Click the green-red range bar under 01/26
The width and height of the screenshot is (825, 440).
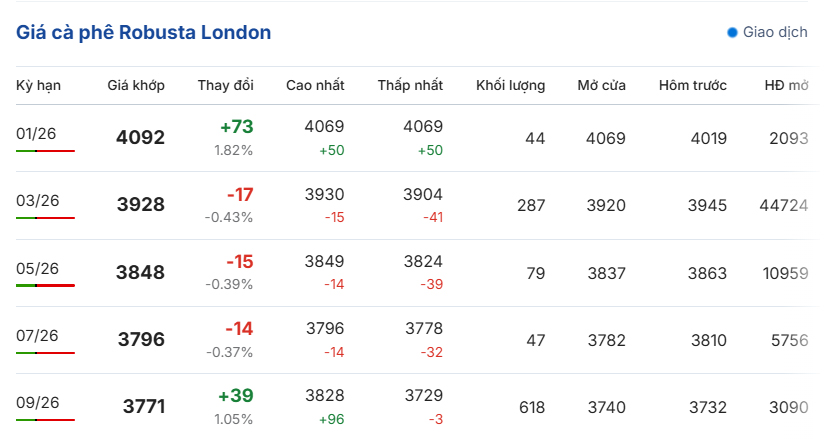(x=45, y=150)
